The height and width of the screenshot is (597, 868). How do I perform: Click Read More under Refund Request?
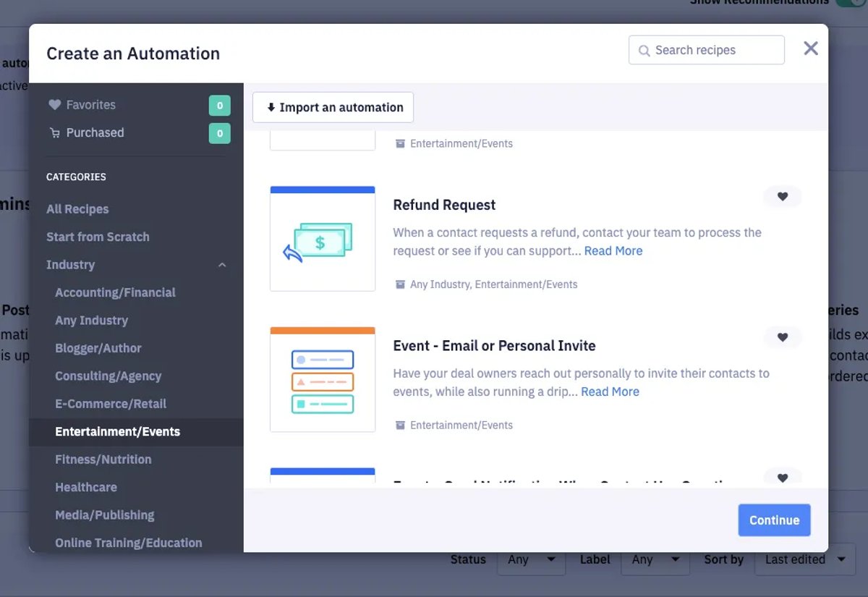point(613,251)
